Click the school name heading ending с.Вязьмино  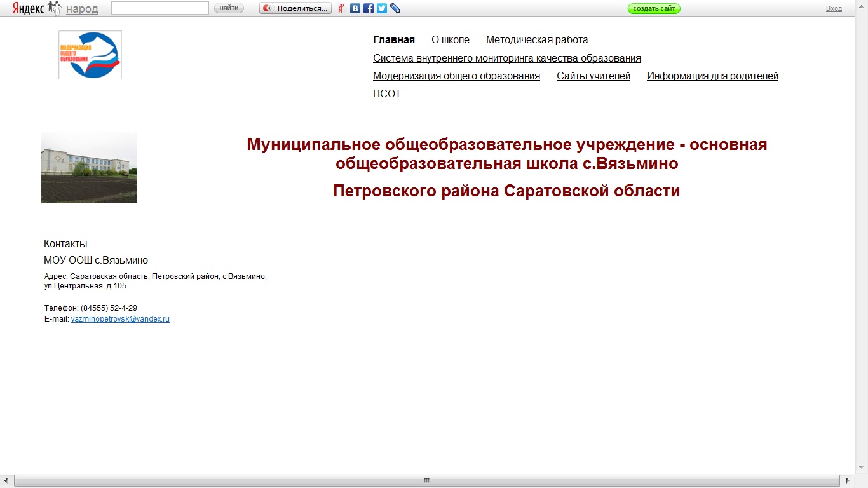[x=507, y=154]
